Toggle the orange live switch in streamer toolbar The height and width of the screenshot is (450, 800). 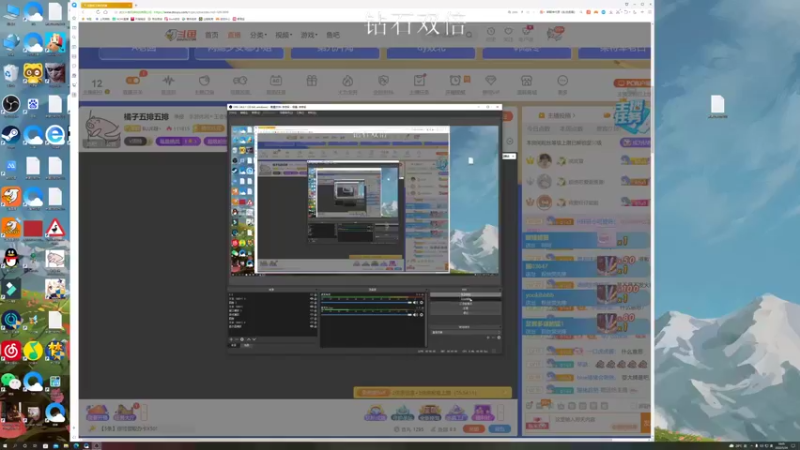[133, 81]
